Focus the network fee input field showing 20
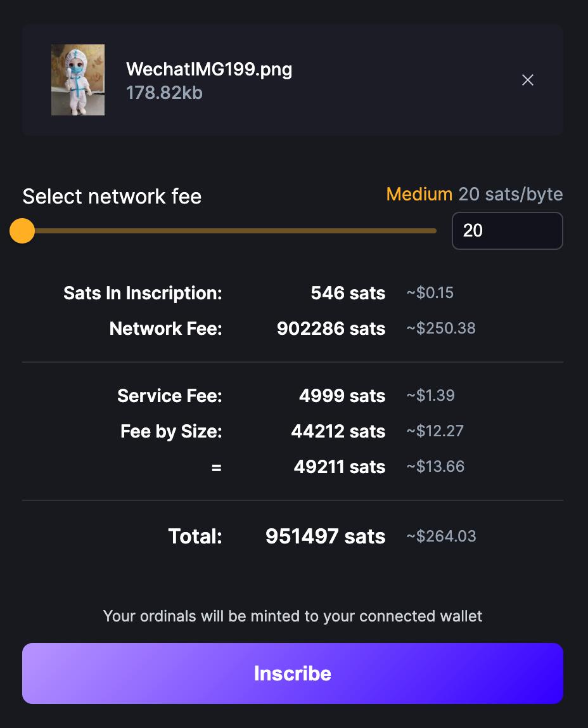Viewport: 588px width, 728px height. 507,231
